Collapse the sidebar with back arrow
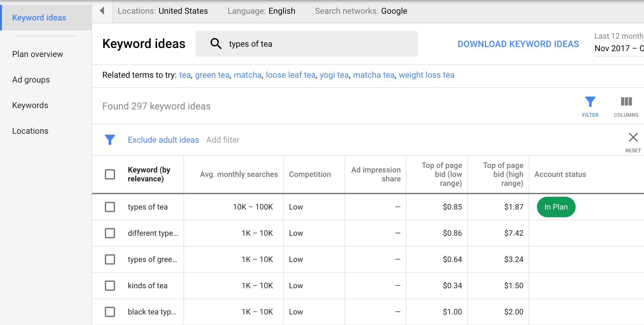The image size is (644, 325). pyautogui.click(x=102, y=11)
